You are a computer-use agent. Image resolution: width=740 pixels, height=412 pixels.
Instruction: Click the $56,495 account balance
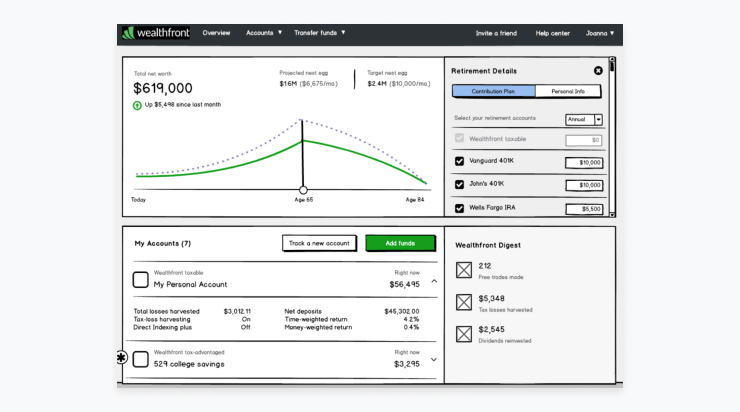pyautogui.click(x=404, y=285)
